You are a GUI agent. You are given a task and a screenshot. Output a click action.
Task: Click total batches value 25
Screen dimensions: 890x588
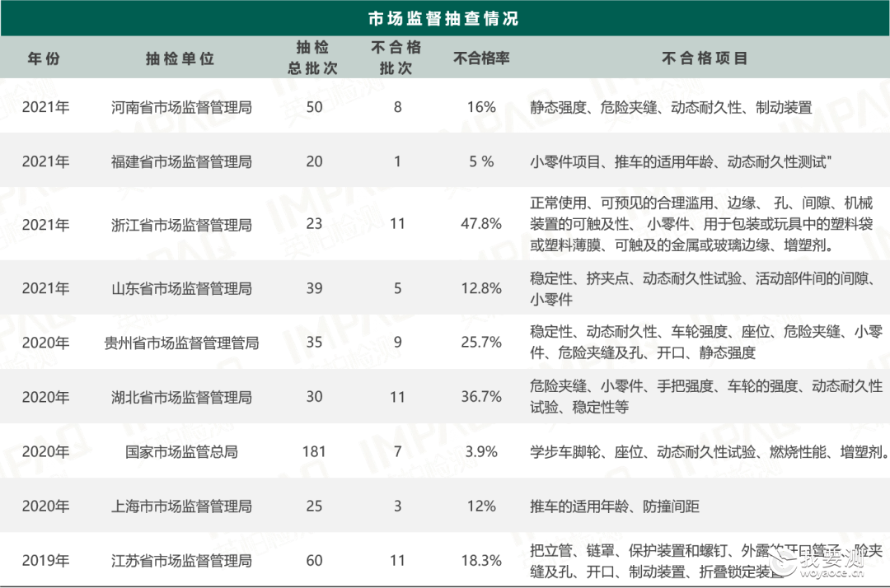pyautogui.click(x=315, y=506)
